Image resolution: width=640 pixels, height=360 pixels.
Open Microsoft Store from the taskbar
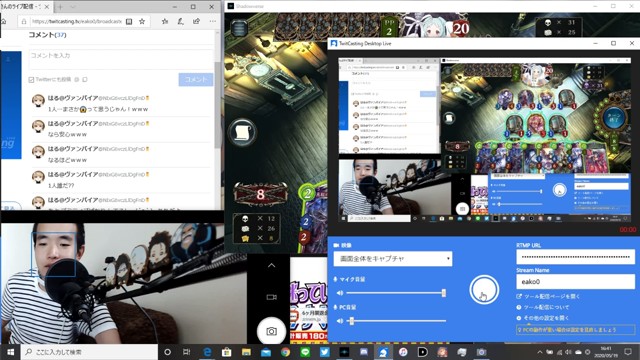(227, 352)
